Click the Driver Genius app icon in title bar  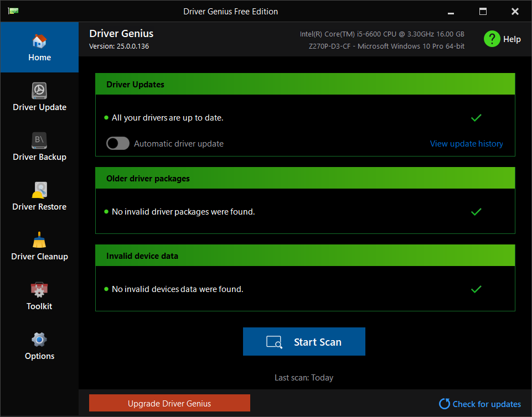coord(13,11)
